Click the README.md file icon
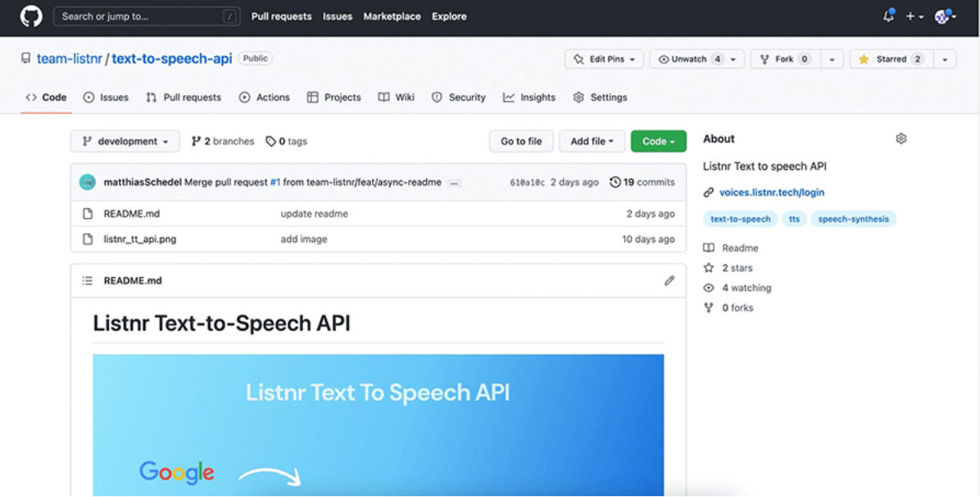 pos(88,213)
